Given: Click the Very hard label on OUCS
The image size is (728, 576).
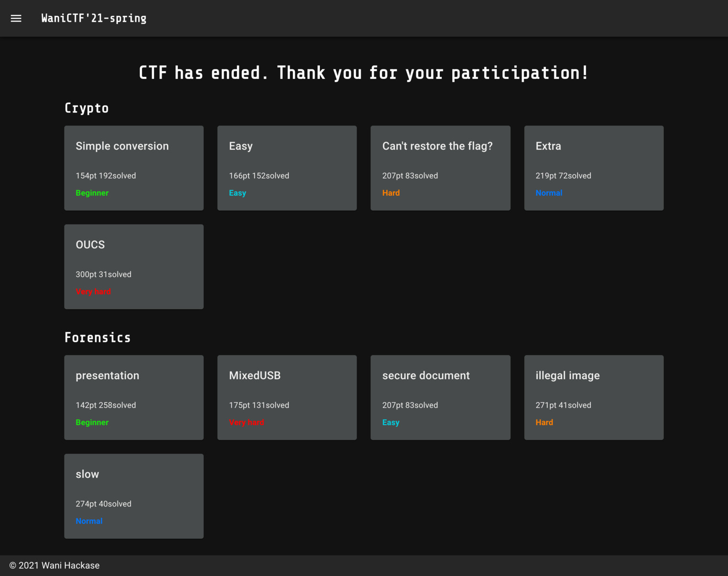Looking at the screenshot, I should point(93,292).
